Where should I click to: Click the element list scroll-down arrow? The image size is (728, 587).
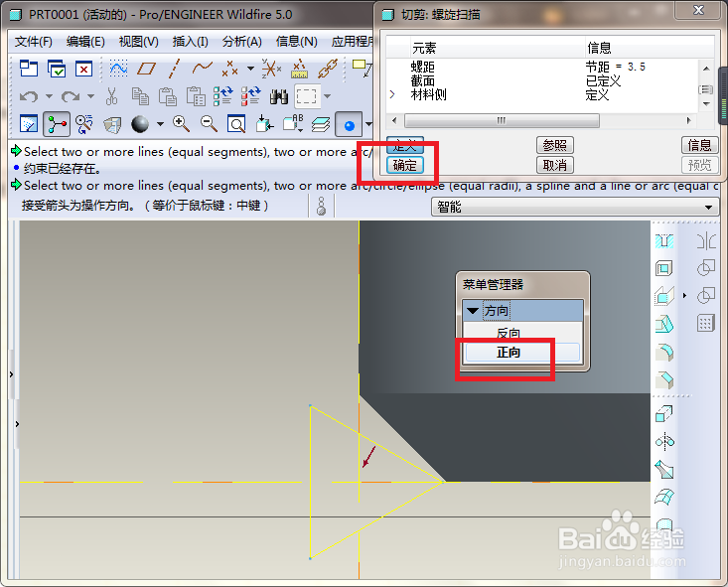coord(706,104)
